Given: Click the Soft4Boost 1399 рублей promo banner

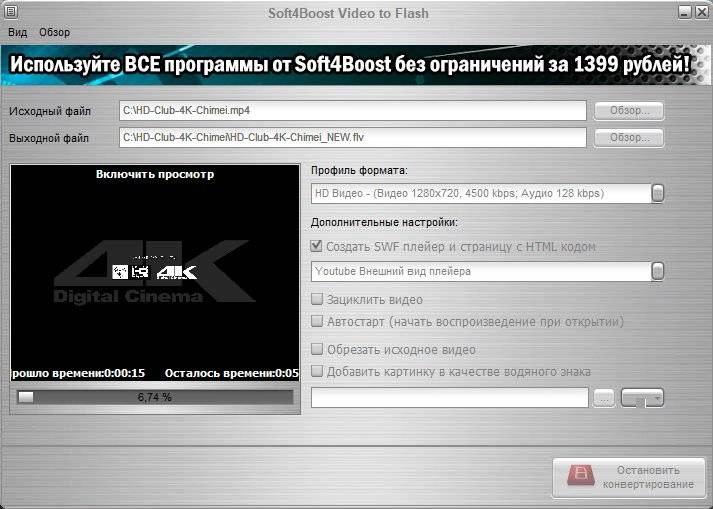Looking at the screenshot, I should 356,65.
